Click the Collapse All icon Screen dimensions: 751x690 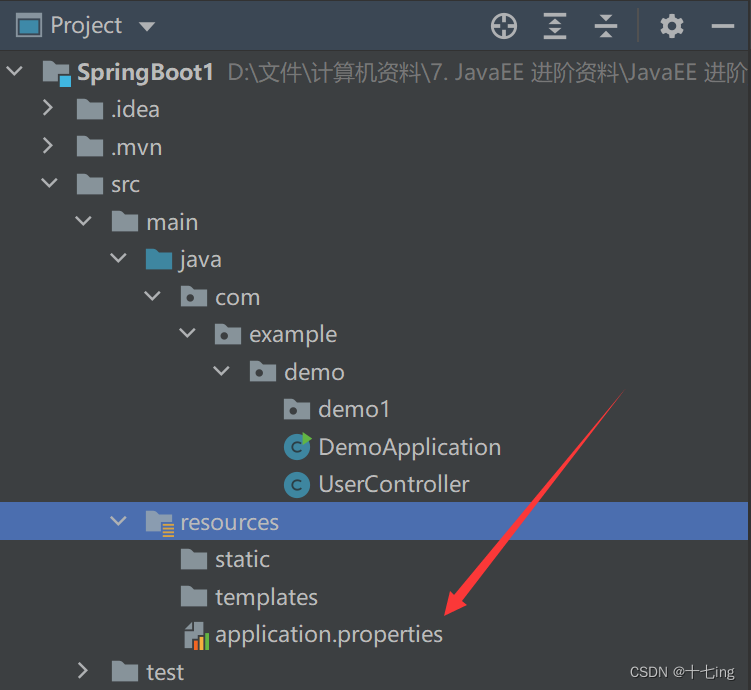[605, 26]
